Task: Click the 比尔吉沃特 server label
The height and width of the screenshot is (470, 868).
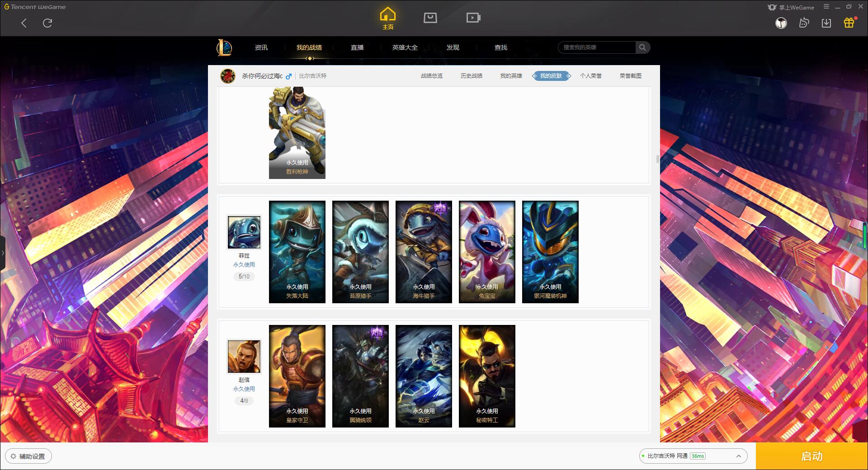Action: coord(313,76)
